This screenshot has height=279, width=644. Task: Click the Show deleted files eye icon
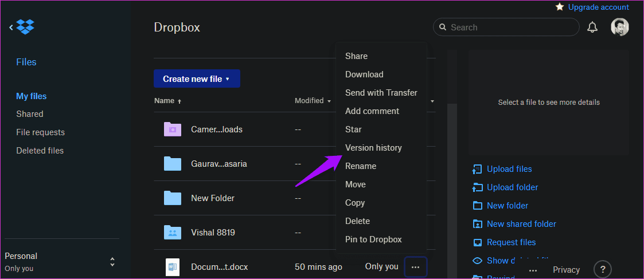pos(477,261)
